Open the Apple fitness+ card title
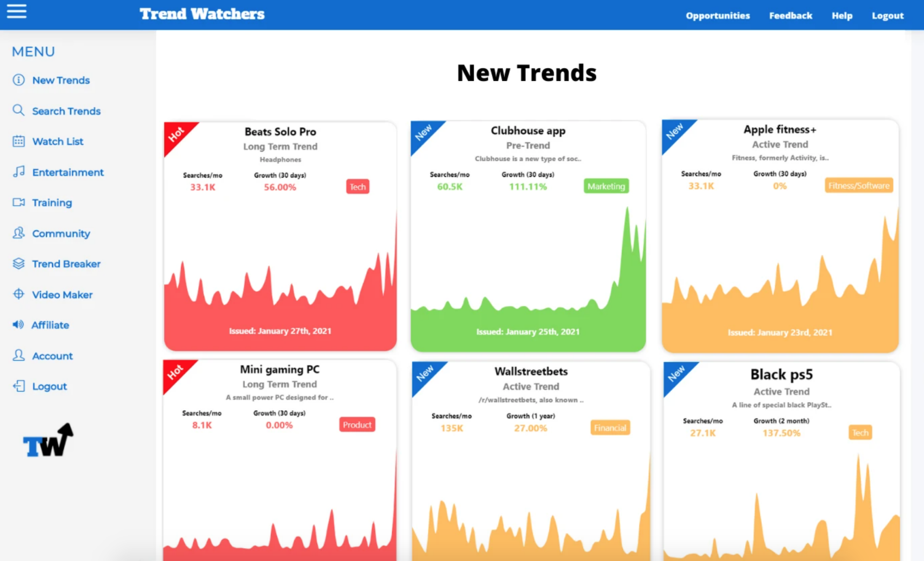The height and width of the screenshot is (561, 924). click(x=780, y=130)
